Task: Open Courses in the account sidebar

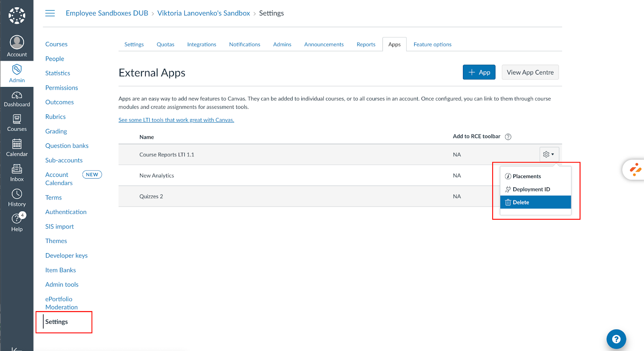Action: 56,44
